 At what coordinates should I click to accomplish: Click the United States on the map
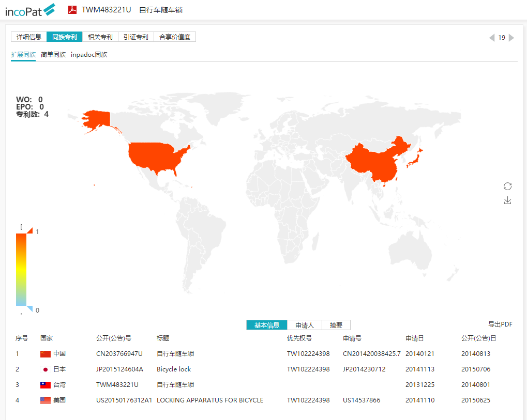158,155
